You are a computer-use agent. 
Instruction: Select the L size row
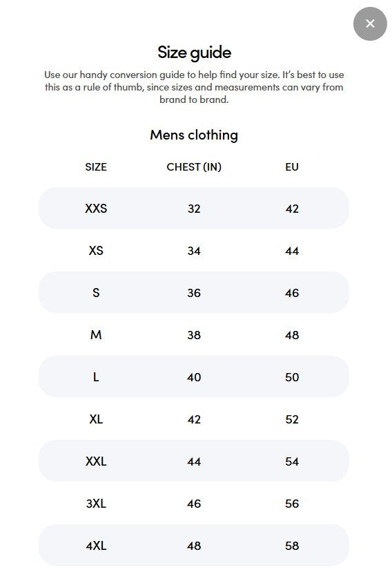[x=194, y=376]
